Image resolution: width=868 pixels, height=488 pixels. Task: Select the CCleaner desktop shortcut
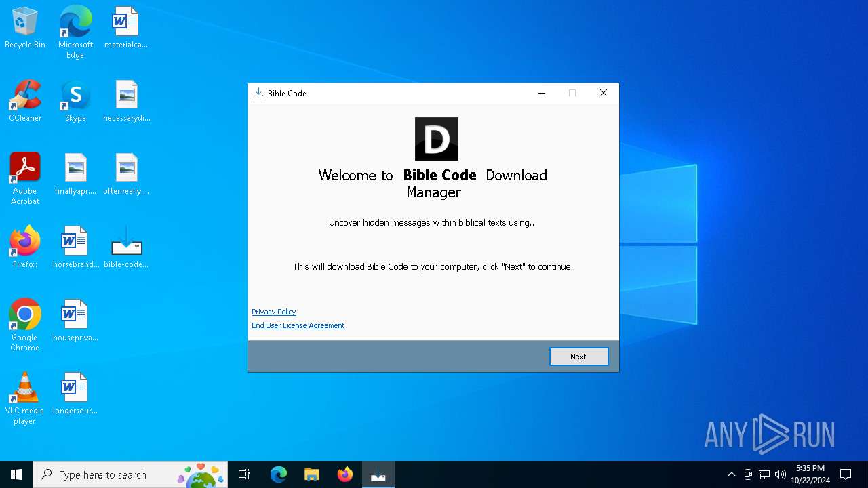pyautogui.click(x=25, y=102)
